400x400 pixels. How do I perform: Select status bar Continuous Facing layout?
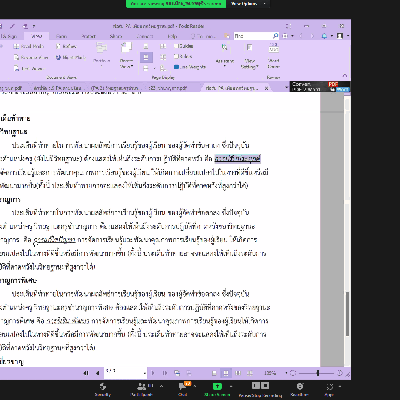click(250, 373)
